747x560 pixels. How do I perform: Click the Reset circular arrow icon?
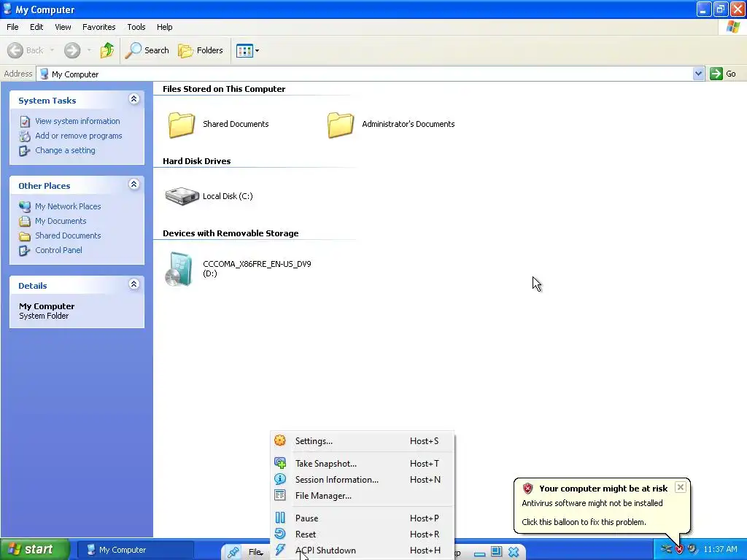[280, 534]
